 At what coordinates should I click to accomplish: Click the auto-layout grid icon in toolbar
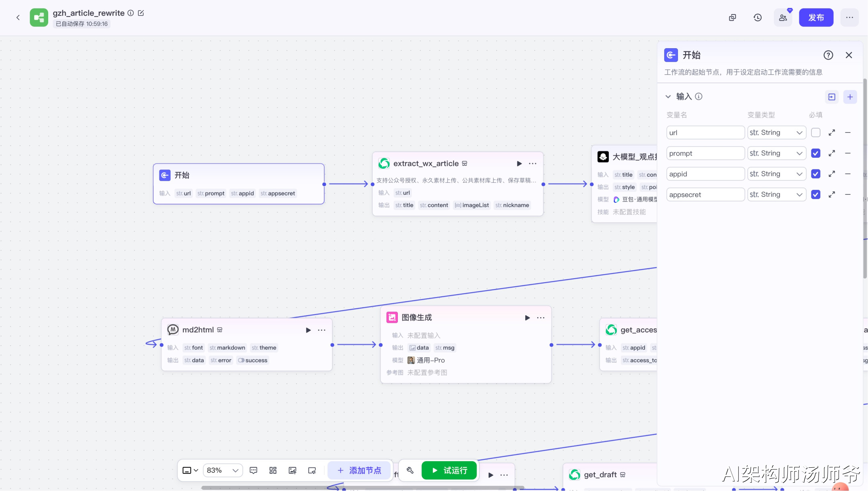coord(273,470)
